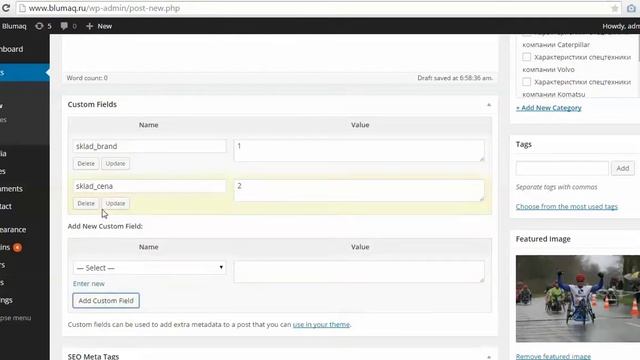640x360 pixels.
Task: Edit the sklad_cena name field
Action: point(149,186)
